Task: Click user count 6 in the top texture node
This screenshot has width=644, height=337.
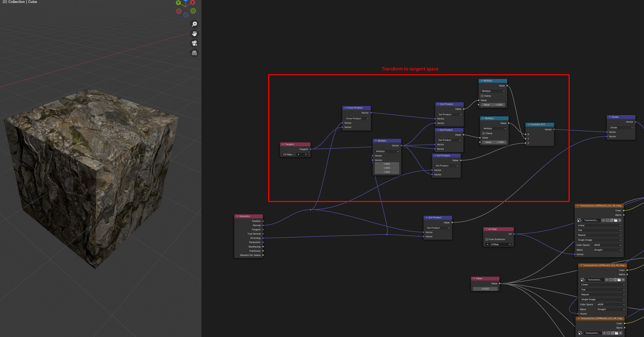Action: (x=603, y=220)
